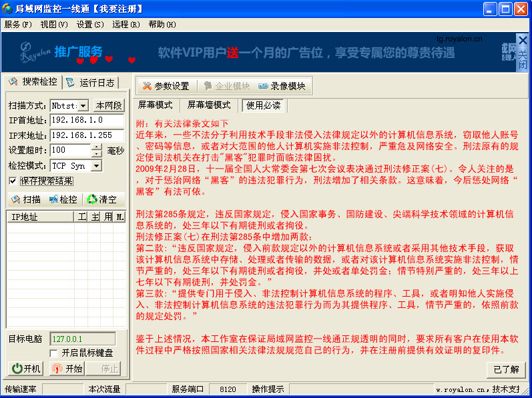Screen dimensions: 532x398
Task: Expand the 检控模式 TCP Syn dropdown
Action: (96, 166)
